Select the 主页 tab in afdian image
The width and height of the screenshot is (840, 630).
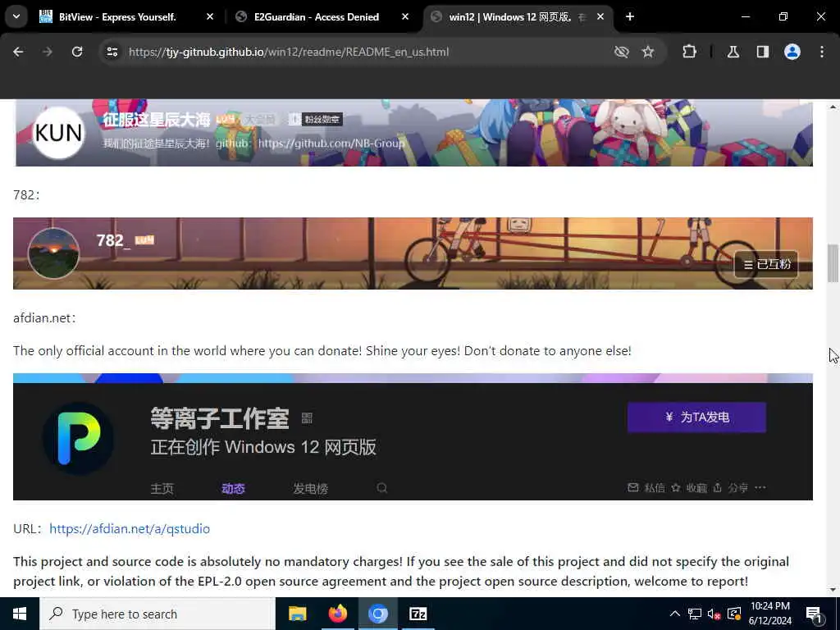tap(162, 489)
